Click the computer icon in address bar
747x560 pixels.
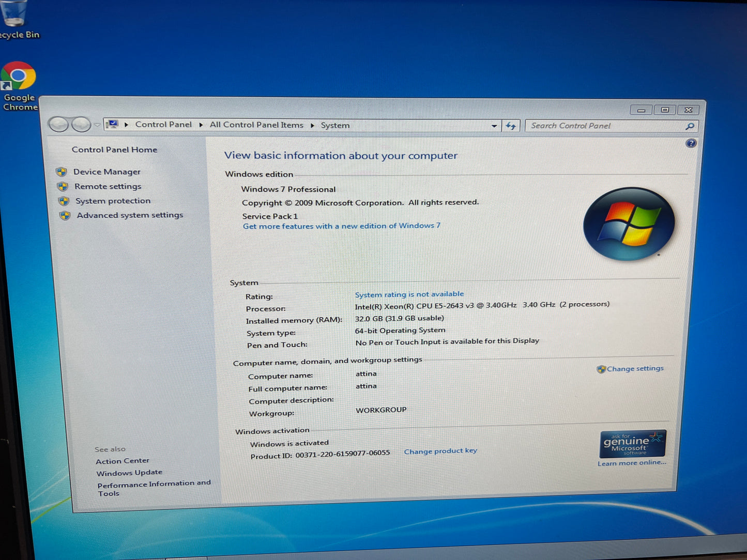[x=112, y=125]
